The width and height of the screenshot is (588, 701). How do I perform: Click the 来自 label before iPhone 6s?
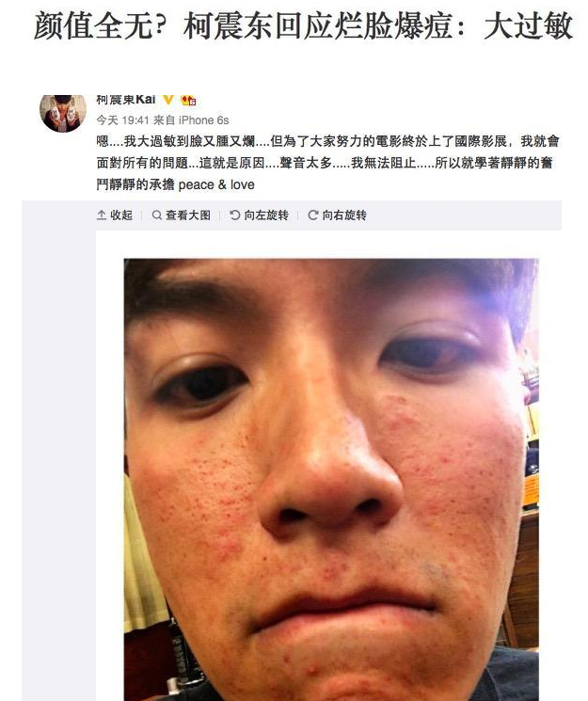[x=164, y=120]
